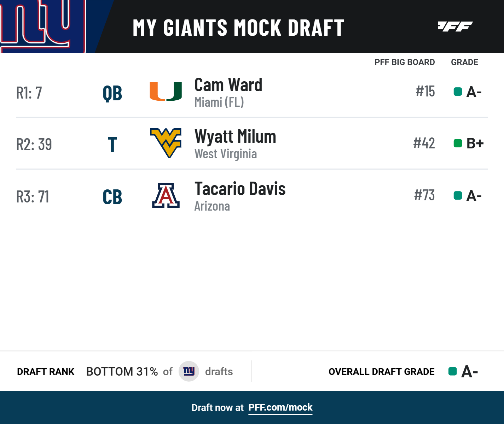Select the Cam Ward player name

[x=228, y=85]
